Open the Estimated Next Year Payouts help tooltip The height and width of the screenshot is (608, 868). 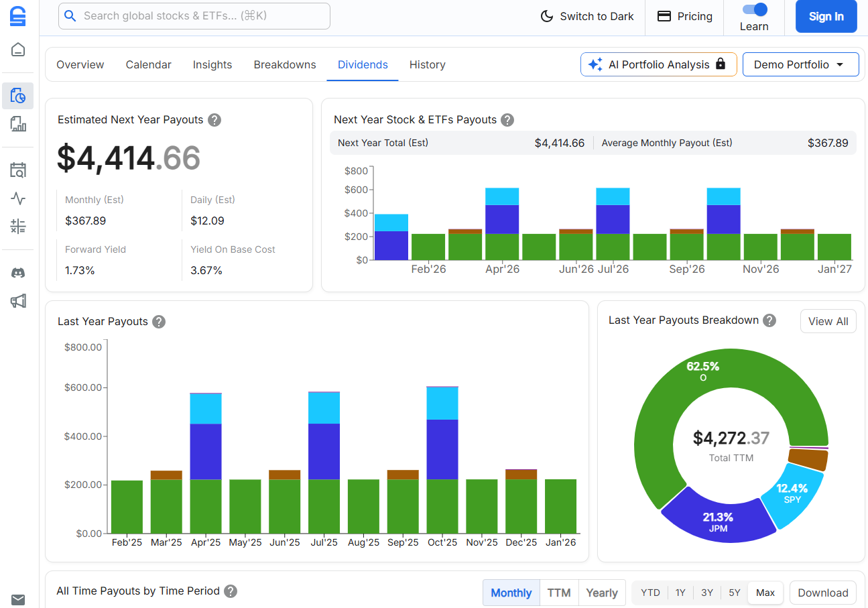pyautogui.click(x=214, y=119)
